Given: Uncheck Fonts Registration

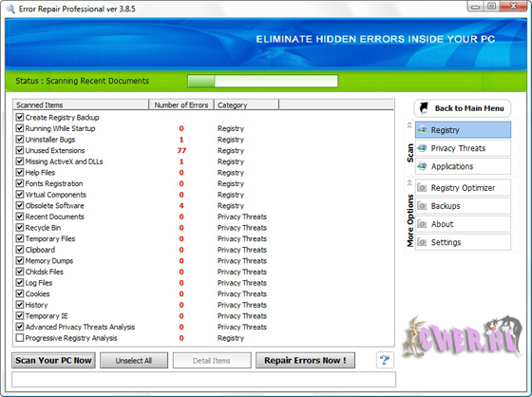Looking at the screenshot, I should click(x=20, y=183).
